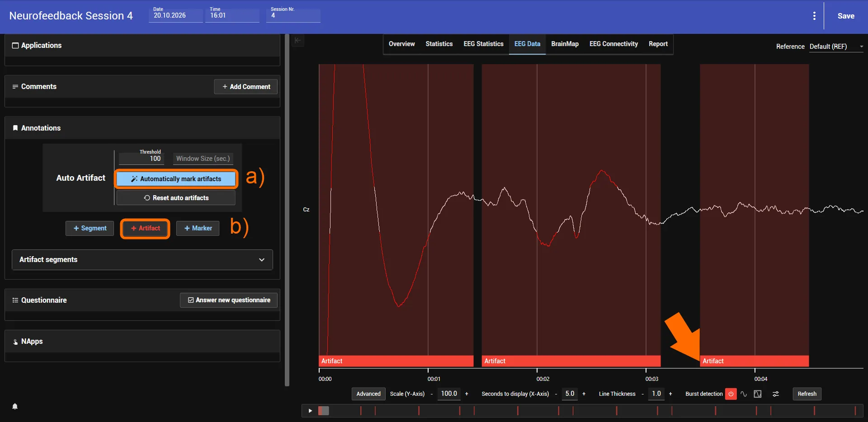Answer new questionnaire
The width and height of the screenshot is (868, 422).
click(x=229, y=300)
